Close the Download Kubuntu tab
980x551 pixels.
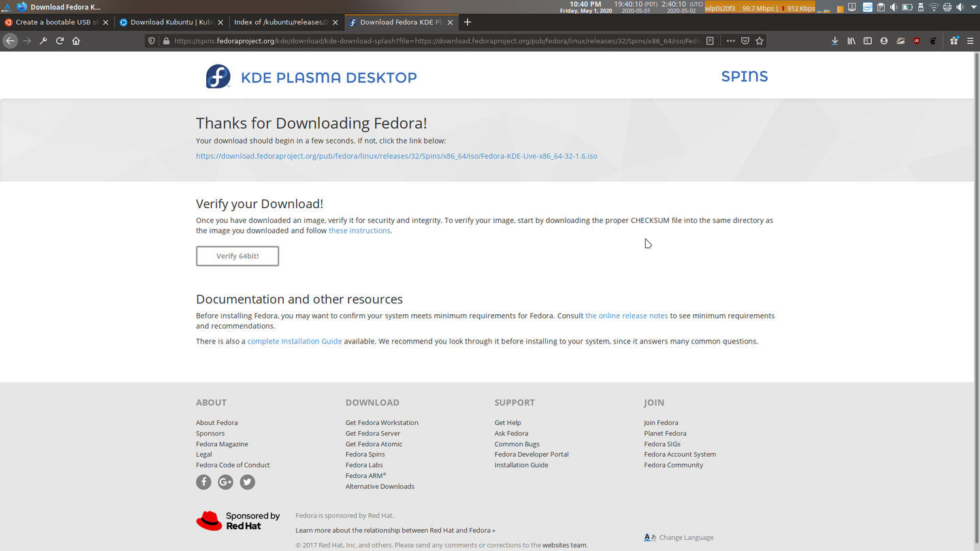tap(220, 22)
